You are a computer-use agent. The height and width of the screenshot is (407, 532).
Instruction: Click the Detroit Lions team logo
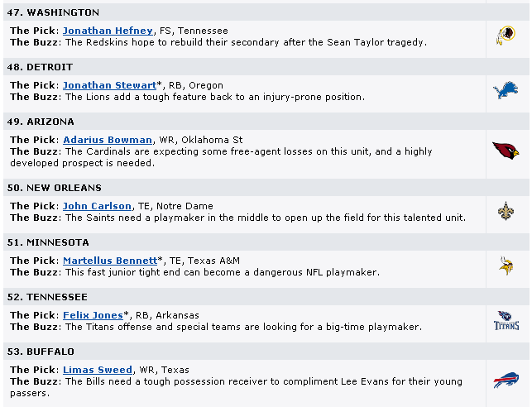506,91
